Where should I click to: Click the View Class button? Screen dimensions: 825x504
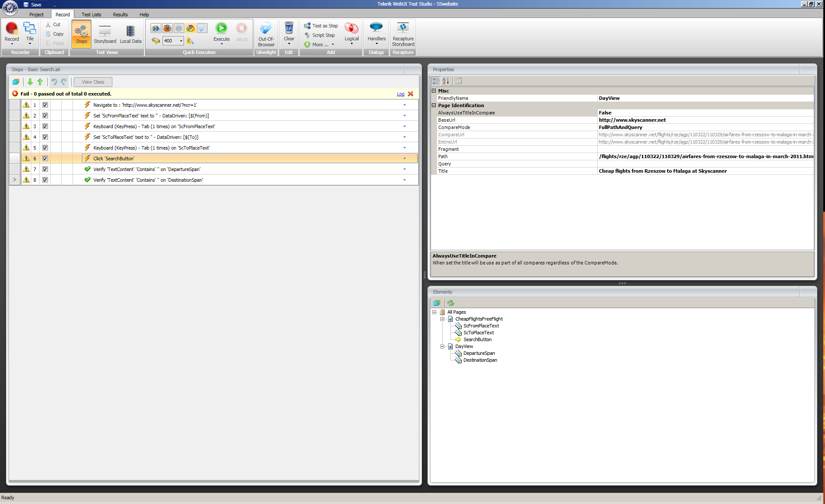[93, 82]
